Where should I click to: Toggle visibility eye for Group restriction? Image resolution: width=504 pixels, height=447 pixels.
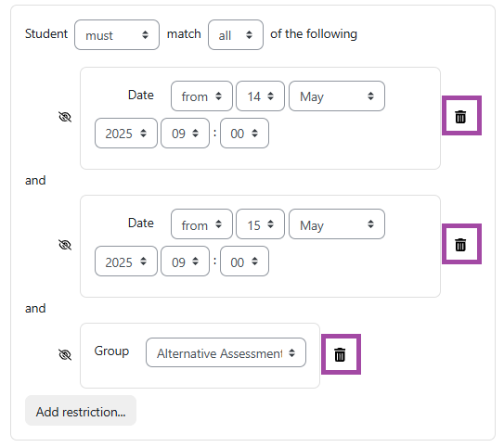click(x=65, y=354)
